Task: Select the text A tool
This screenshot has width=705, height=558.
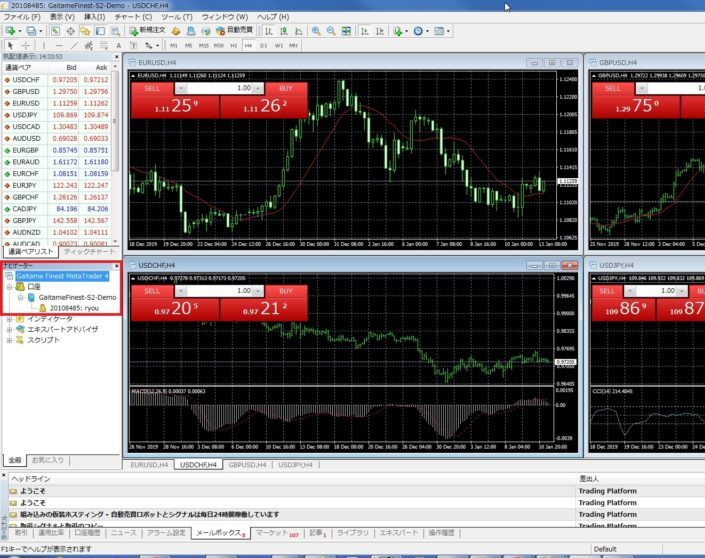Action: pos(119,45)
